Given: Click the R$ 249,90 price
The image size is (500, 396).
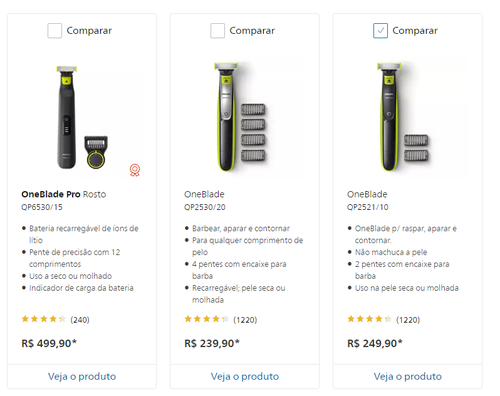Looking at the screenshot, I should coord(375,343).
